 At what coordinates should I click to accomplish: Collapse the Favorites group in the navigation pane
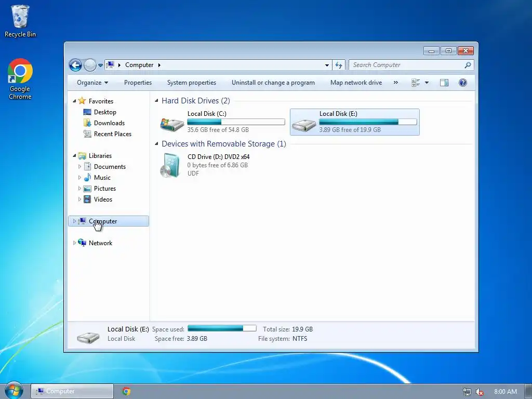tap(74, 101)
